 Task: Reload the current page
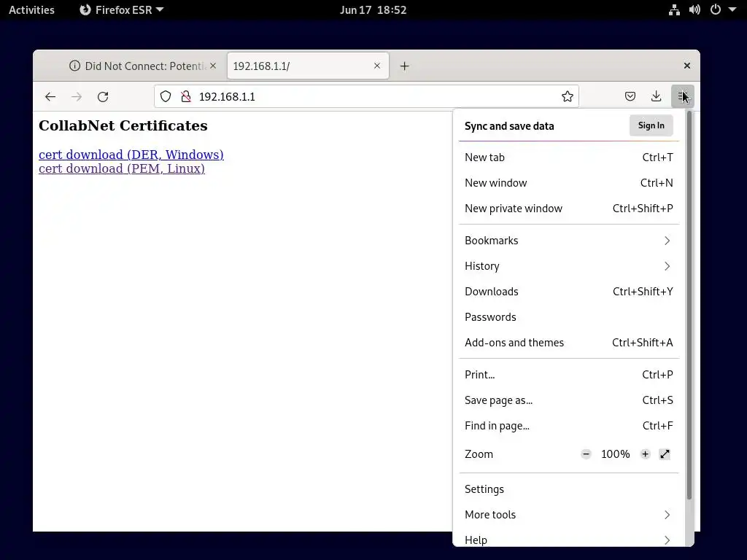tap(103, 97)
